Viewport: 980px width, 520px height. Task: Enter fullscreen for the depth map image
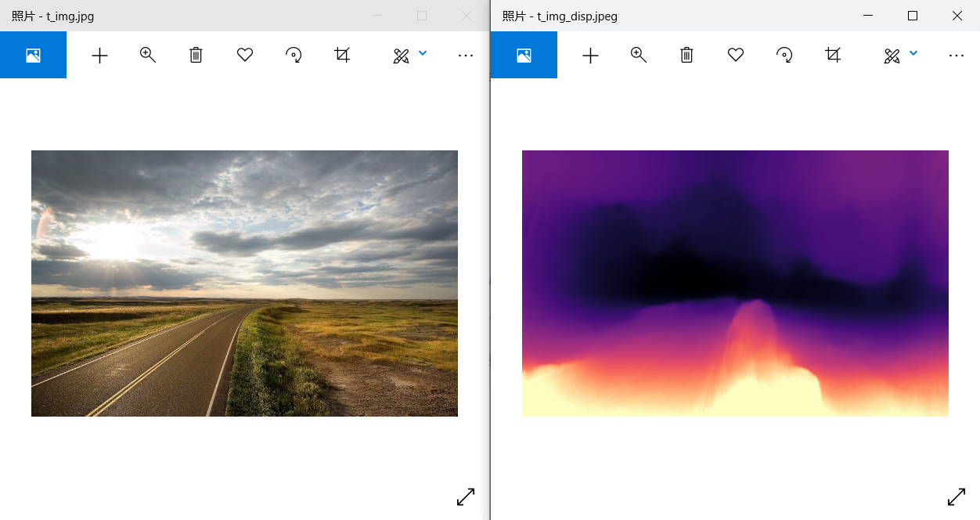click(957, 497)
